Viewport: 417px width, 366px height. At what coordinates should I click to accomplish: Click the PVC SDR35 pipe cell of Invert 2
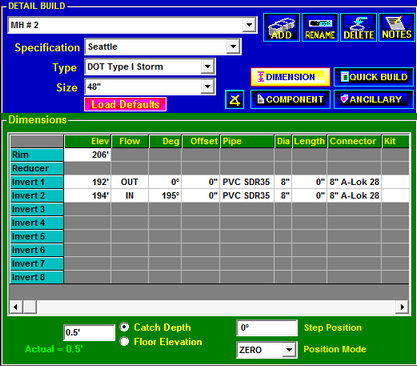(x=247, y=196)
